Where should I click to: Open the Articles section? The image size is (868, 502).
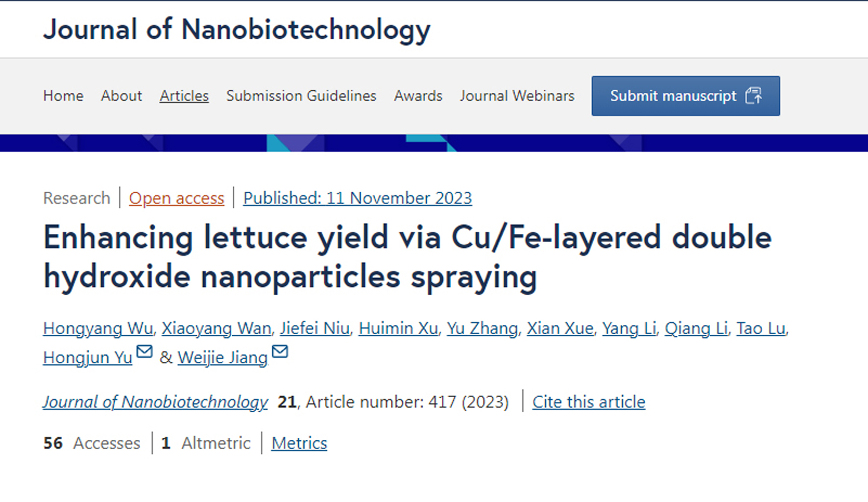(184, 96)
